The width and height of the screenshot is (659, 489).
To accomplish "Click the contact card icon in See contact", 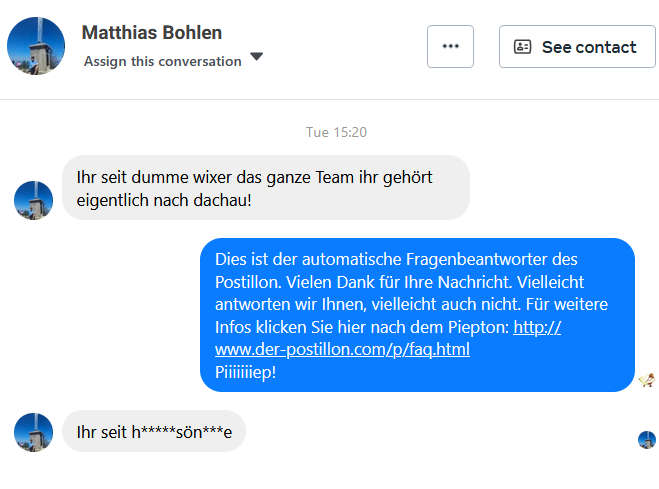I will 523,47.
